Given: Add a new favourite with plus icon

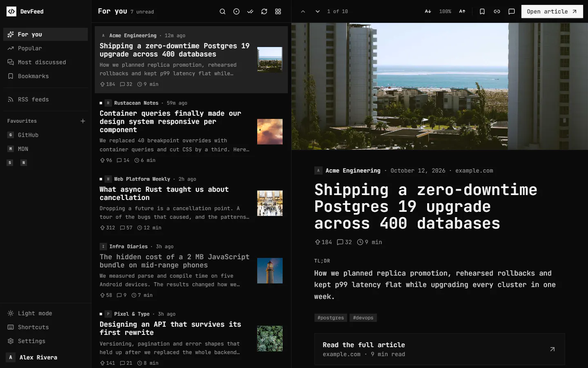Looking at the screenshot, I should (x=83, y=121).
